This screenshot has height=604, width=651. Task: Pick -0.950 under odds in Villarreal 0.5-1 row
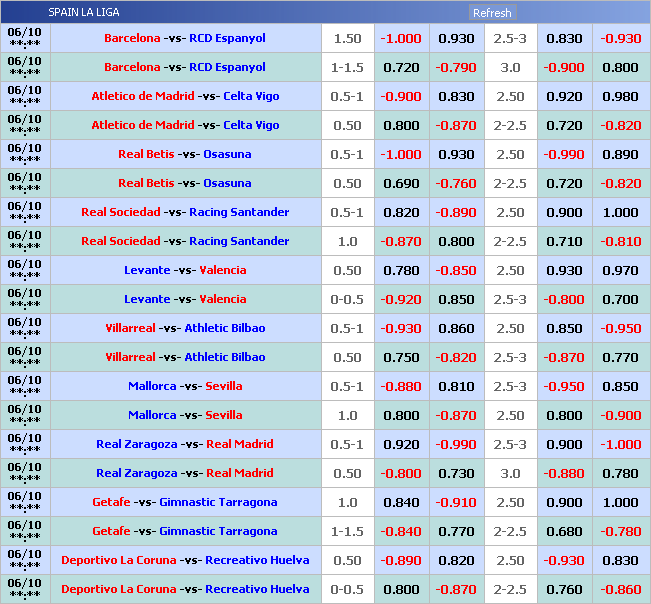click(620, 328)
